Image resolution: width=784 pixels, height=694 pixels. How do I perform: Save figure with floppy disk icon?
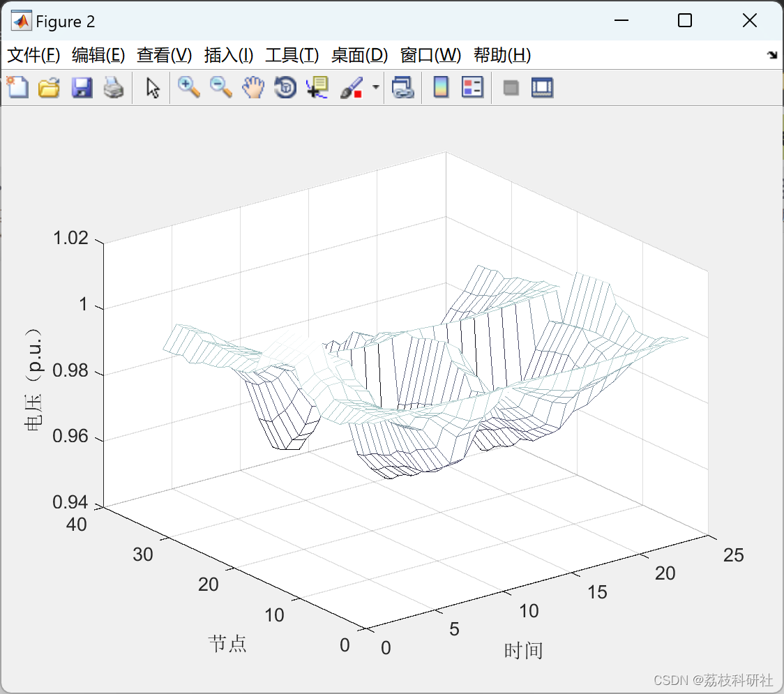point(82,87)
